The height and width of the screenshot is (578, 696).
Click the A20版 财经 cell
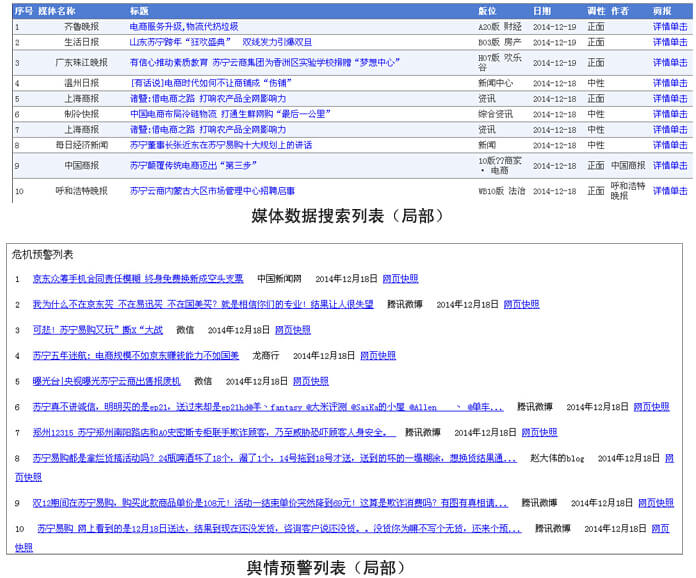500,27
